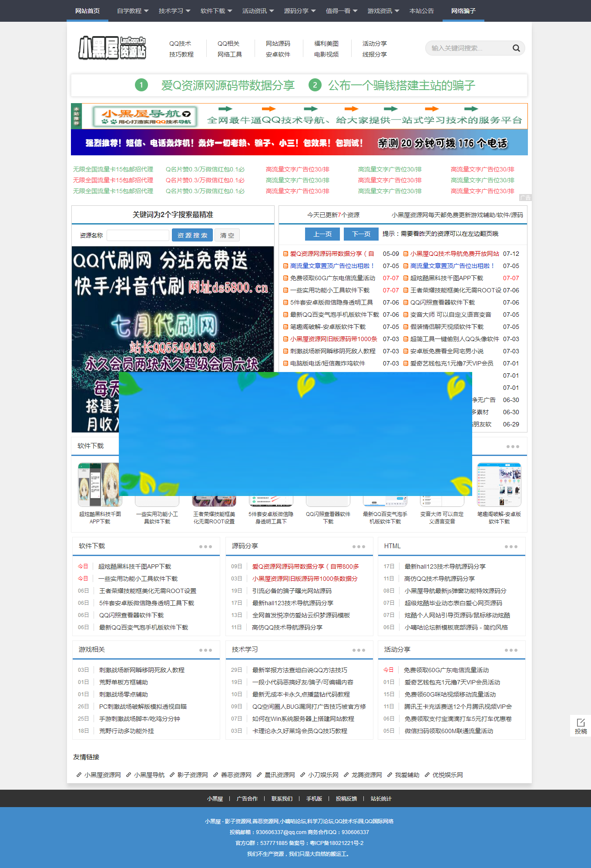Expand the 游戏资讯 dropdown menu
591x868 pixels.
pos(383,11)
